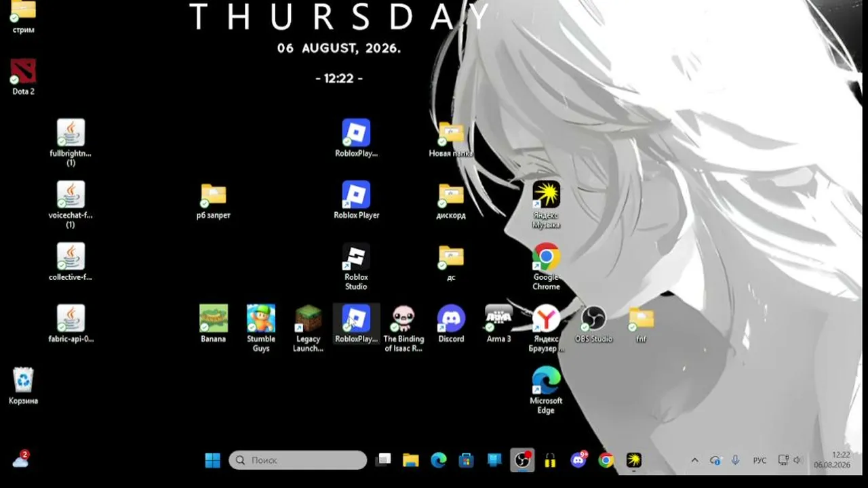The width and height of the screenshot is (868, 488).
Task: Select the Яндекс Браузер desktop shortcut
Action: tap(546, 328)
